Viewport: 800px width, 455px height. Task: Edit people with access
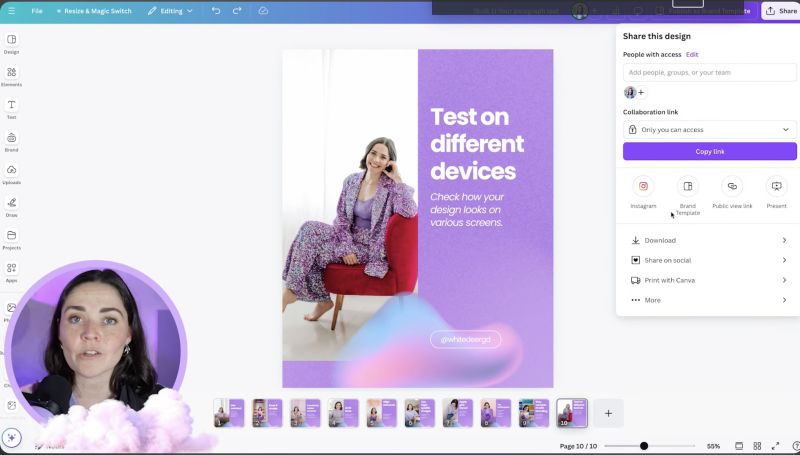[x=692, y=54]
